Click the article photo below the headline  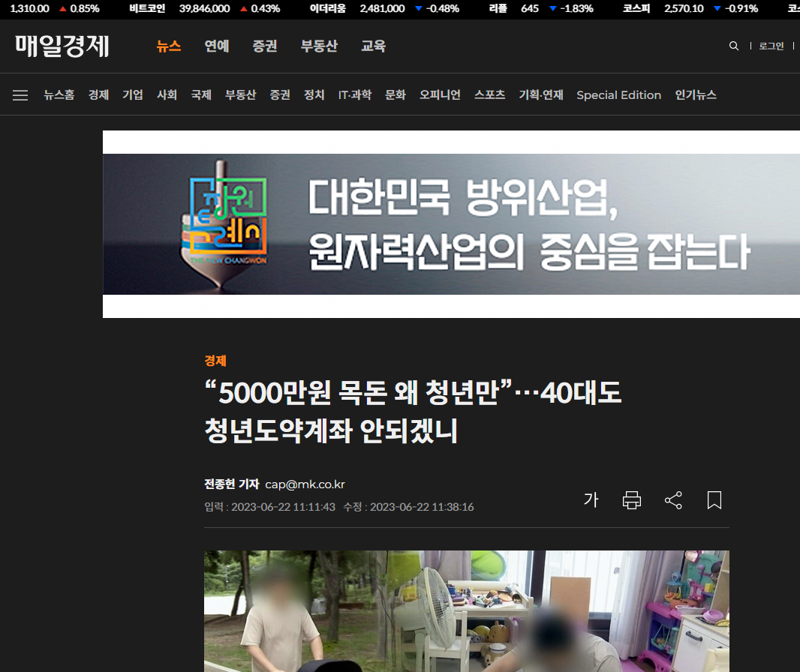(x=466, y=611)
